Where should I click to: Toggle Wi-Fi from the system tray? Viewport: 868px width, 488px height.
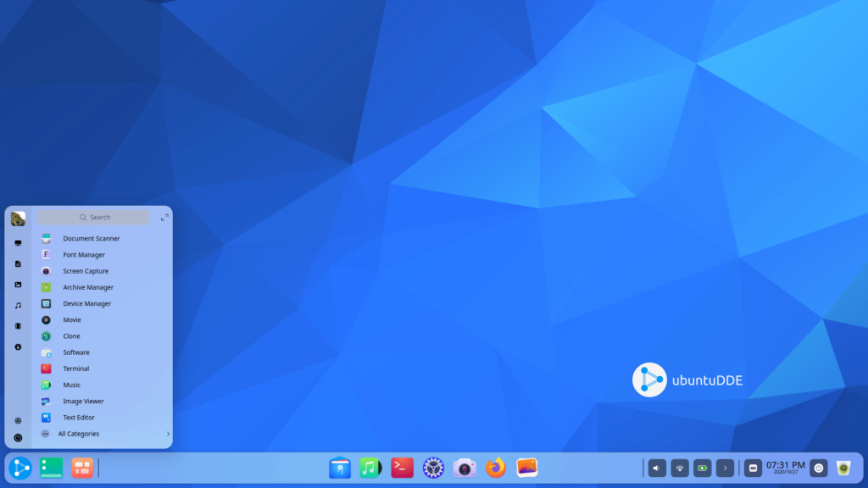point(678,467)
